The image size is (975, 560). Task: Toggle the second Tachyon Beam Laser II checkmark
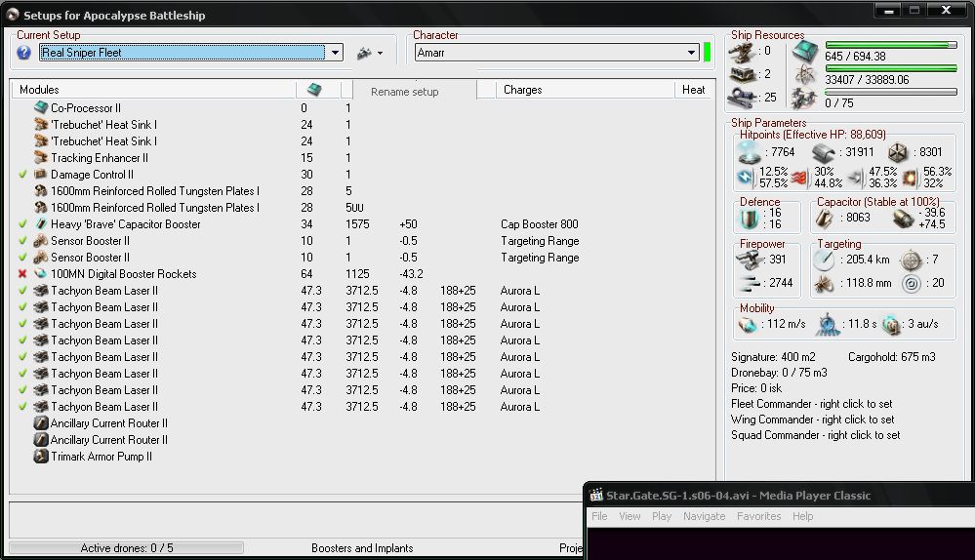(x=23, y=307)
